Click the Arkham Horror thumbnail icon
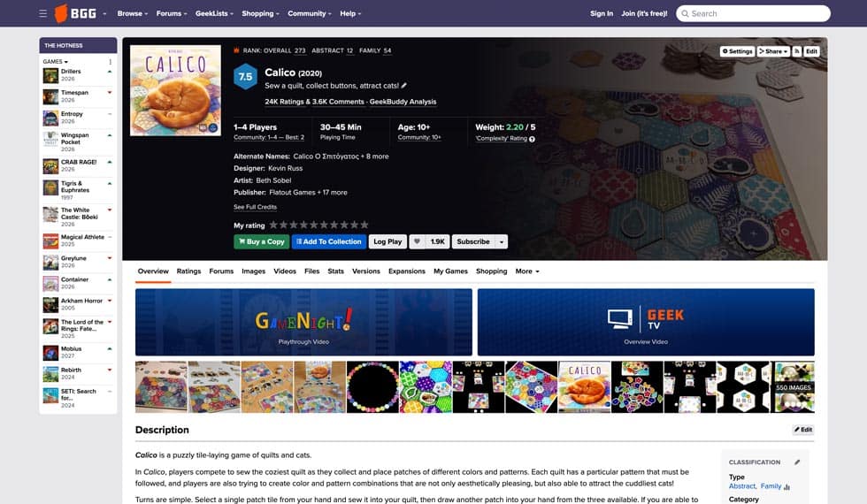This screenshot has height=504, width=867. [51, 305]
